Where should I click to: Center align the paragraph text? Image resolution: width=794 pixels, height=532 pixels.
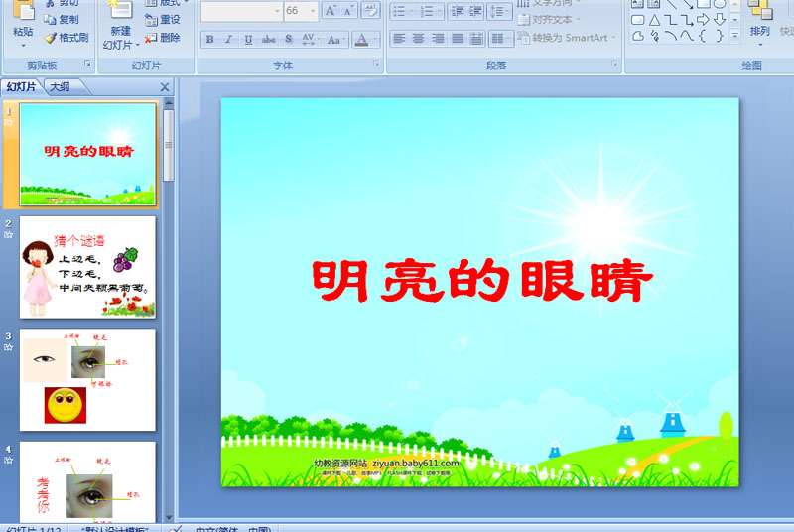(x=418, y=39)
